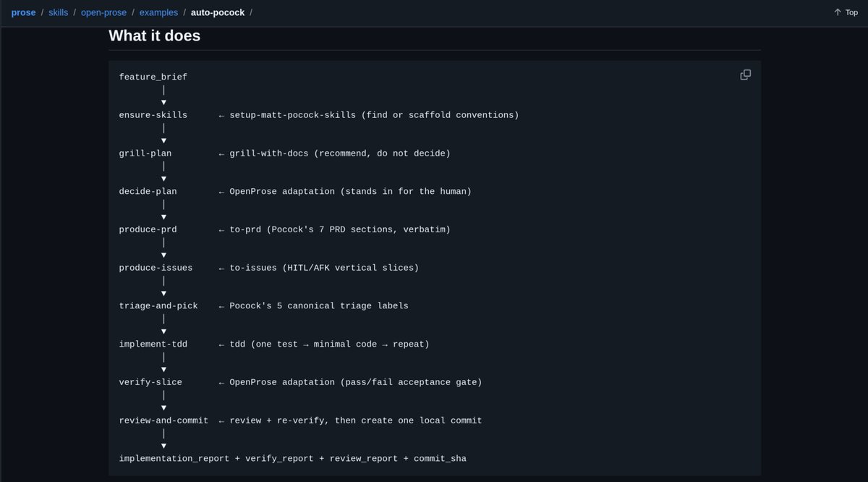Click 'OpenProse adaptation (stands in for the human)'
The image size is (868, 482).
tap(350, 191)
